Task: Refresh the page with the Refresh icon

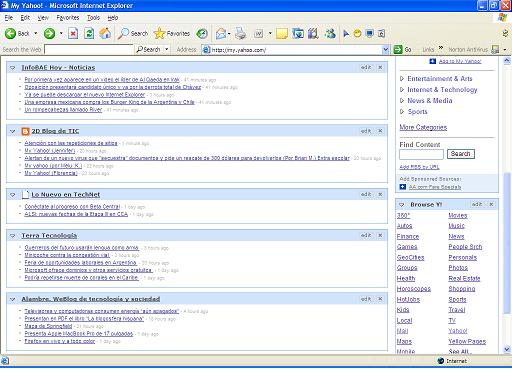Action: point(89,33)
